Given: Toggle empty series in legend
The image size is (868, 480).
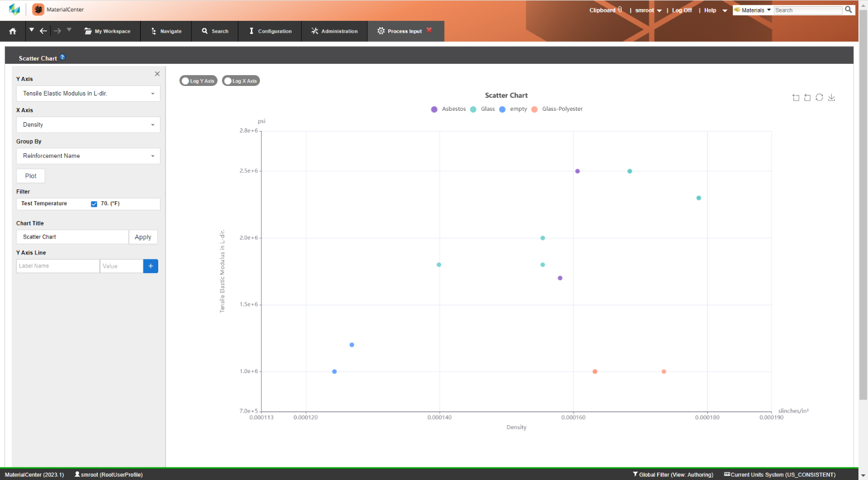Looking at the screenshot, I should (513, 109).
